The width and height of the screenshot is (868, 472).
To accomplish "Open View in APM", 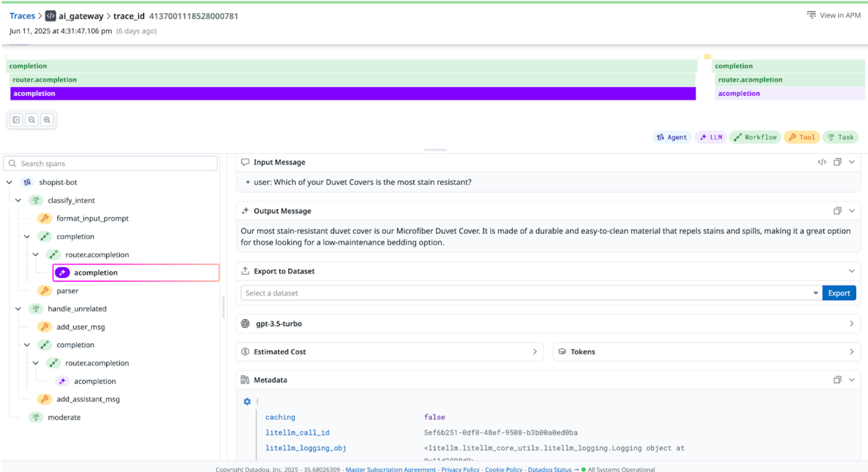I will (833, 15).
